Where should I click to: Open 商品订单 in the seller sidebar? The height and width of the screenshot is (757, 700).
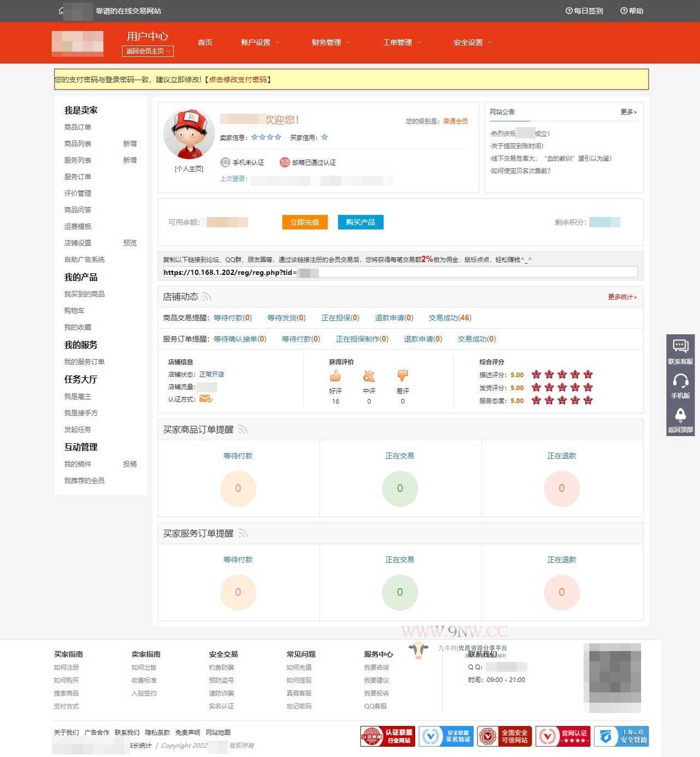[78, 127]
